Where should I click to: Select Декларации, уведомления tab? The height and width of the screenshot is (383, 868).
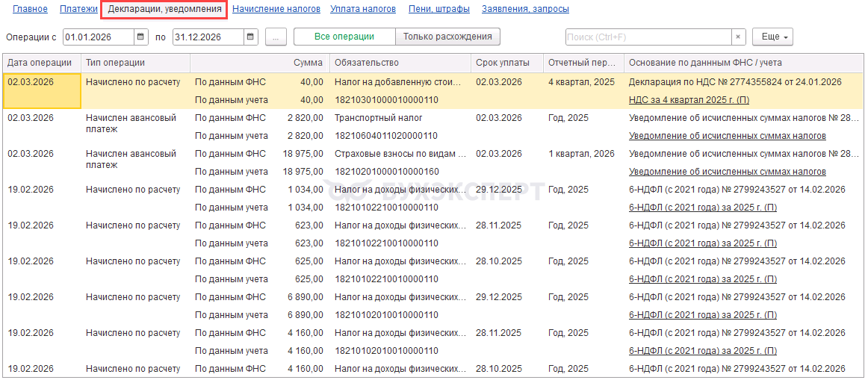point(164,9)
